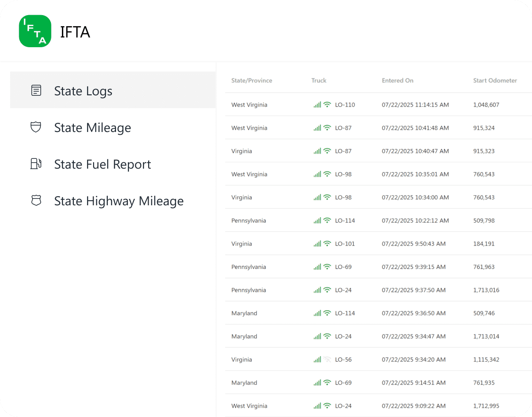The image size is (532, 417).
Task: Click the wifi icon next to LO-87
Action: point(327,128)
